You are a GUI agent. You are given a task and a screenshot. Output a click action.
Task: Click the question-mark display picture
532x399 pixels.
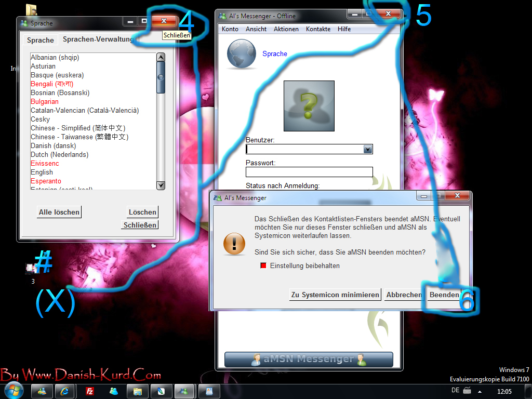[x=309, y=106]
